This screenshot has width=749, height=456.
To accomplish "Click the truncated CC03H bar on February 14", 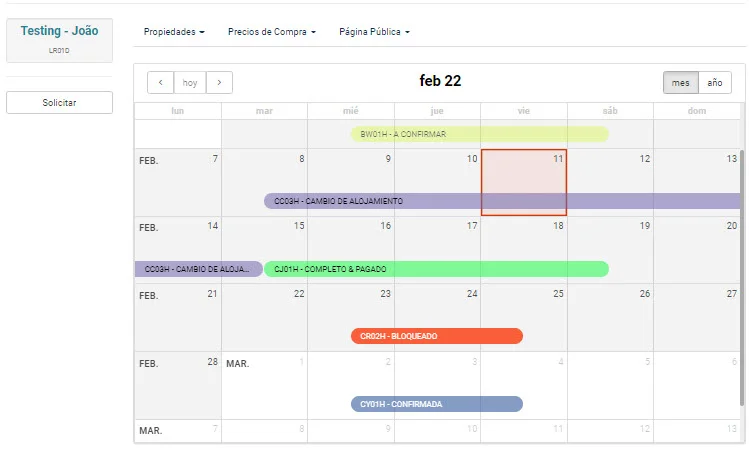I will point(199,269).
